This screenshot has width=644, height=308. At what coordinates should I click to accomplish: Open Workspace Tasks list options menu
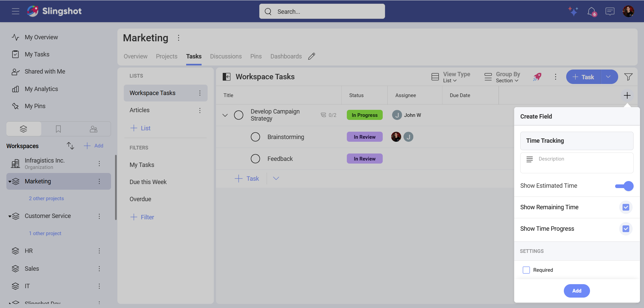pyautogui.click(x=200, y=93)
